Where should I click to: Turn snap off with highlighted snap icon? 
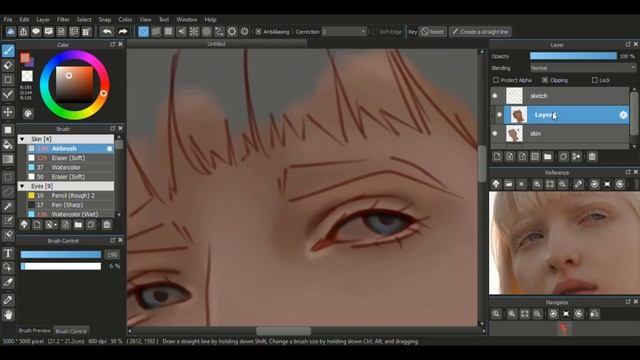[143, 31]
